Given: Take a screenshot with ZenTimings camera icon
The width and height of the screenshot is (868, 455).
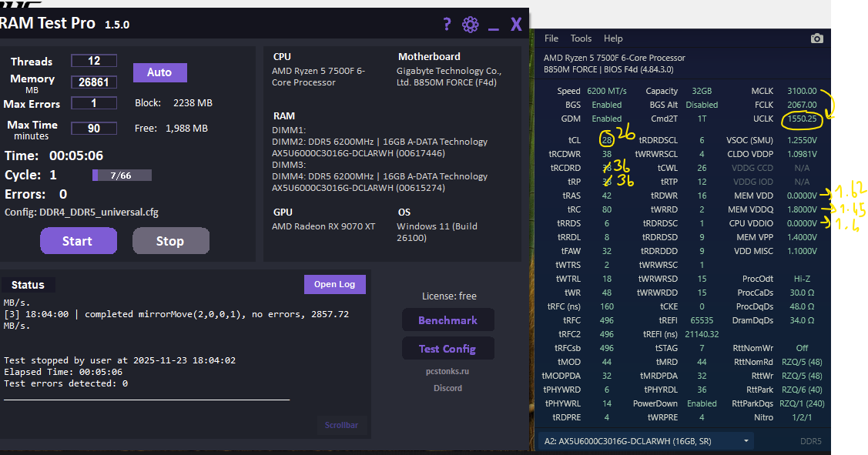Looking at the screenshot, I should pyautogui.click(x=816, y=38).
